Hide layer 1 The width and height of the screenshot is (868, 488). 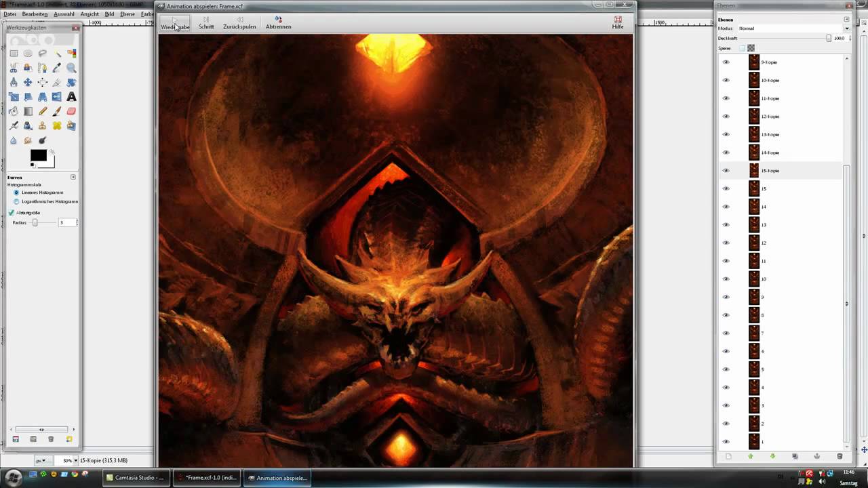pyautogui.click(x=726, y=442)
